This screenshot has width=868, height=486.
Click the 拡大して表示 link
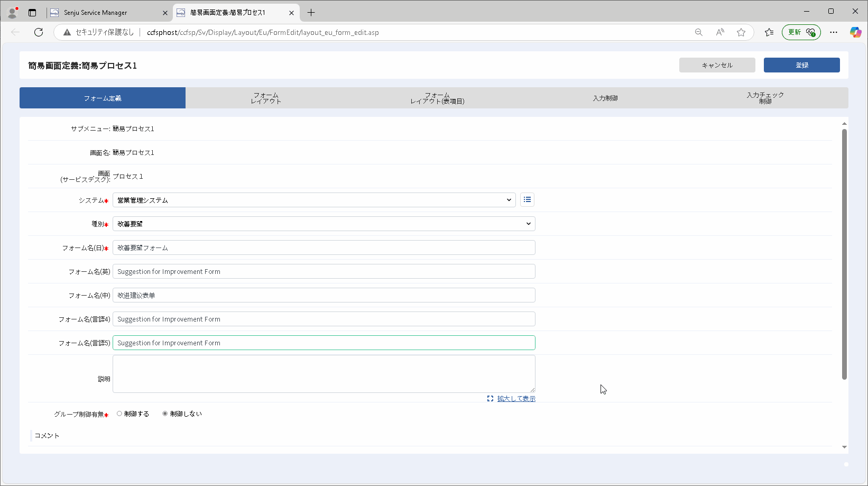pos(516,399)
